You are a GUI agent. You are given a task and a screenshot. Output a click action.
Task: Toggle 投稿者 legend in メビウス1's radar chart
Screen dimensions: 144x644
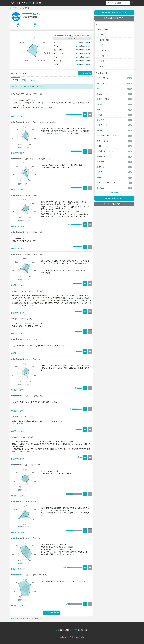coord(21,147)
